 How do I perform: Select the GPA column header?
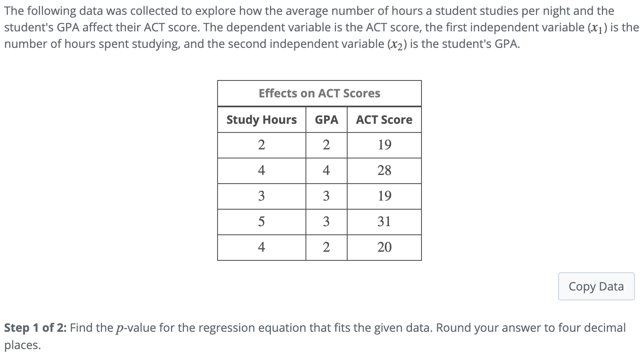[x=327, y=120]
